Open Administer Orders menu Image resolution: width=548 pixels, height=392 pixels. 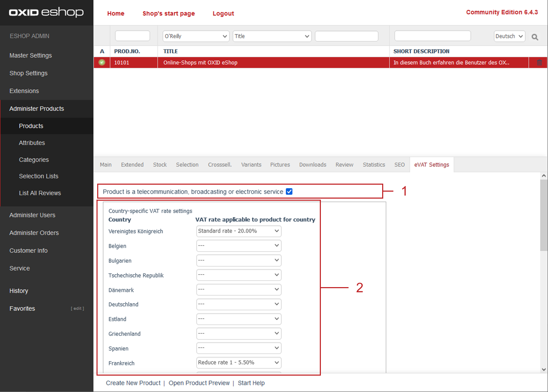(x=34, y=233)
